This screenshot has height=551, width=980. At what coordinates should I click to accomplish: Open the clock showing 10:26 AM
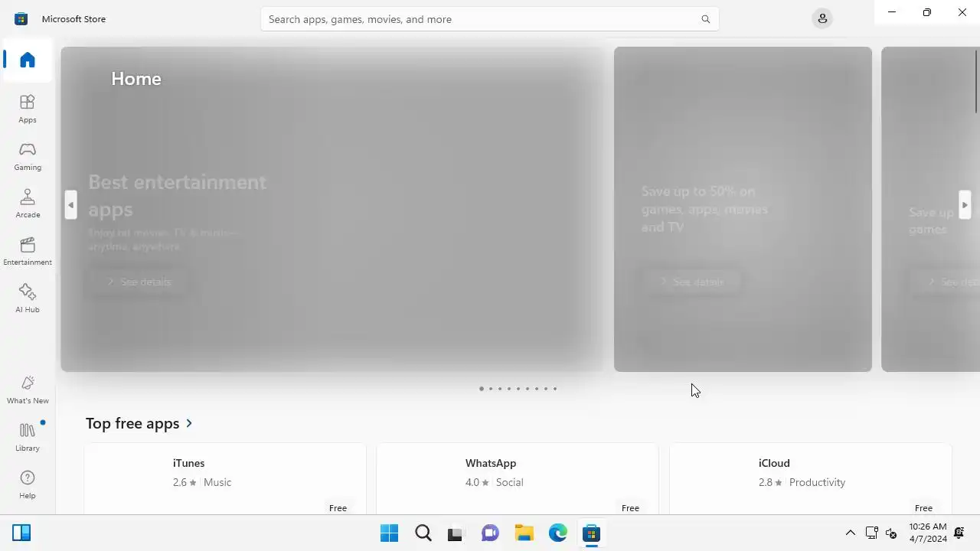coord(928,533)
